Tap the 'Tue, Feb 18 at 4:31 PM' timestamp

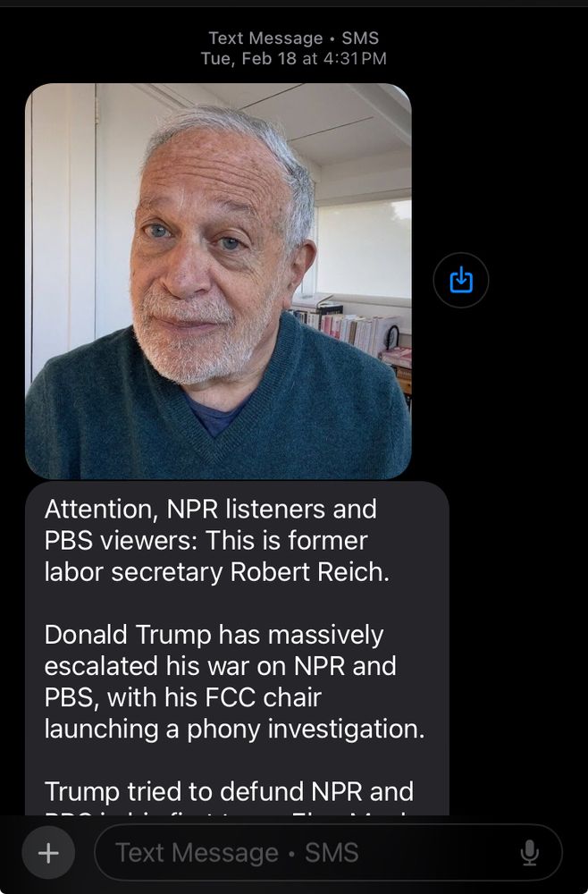[294, 57]
